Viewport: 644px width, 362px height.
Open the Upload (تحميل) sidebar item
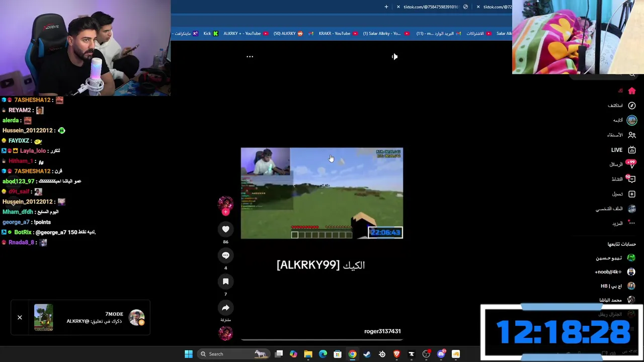(x=624, y=194)
